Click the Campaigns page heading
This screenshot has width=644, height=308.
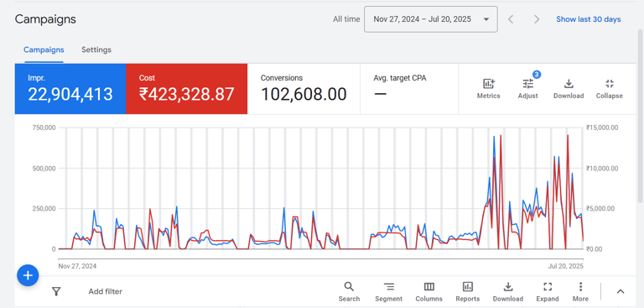(45, 19)
